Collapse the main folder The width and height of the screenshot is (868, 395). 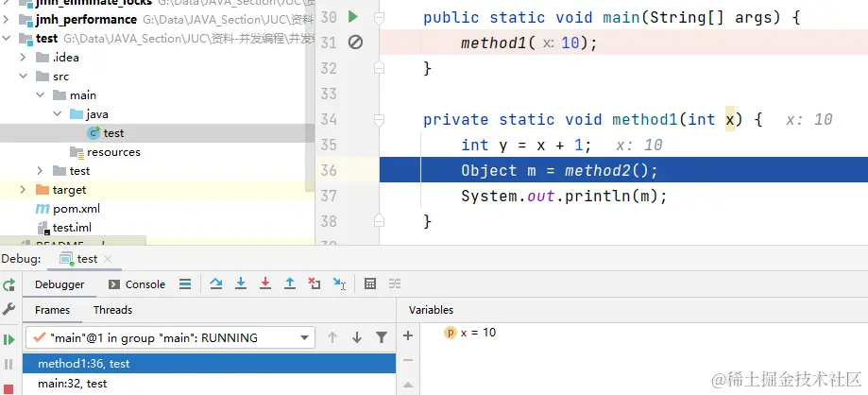40,95
